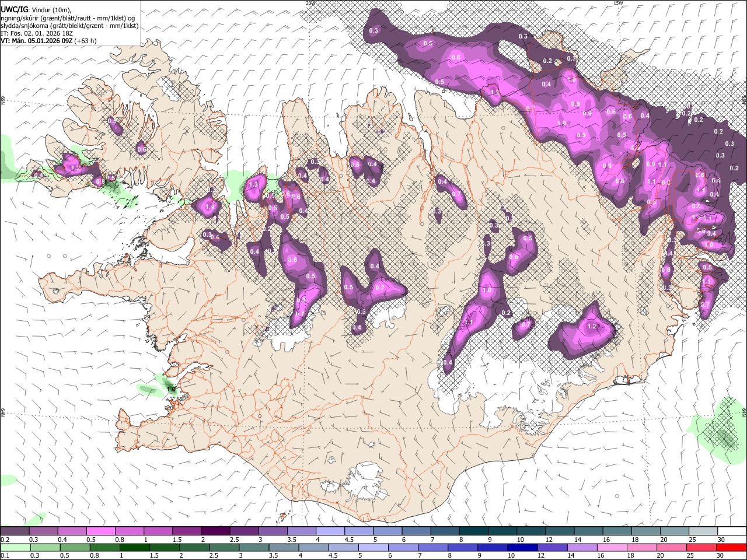Pick the 25–30 pale grey swatch on upper scale
The width and height of the screenshot is (747, 560).
click(x=702, y=531)
